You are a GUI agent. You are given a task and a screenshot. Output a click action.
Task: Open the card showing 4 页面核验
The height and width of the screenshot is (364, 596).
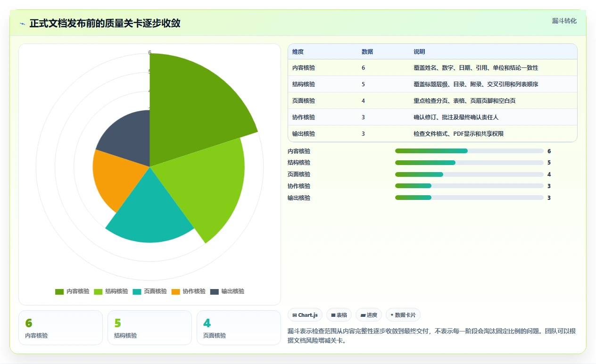pyautogui.click(x=239, y=328)
